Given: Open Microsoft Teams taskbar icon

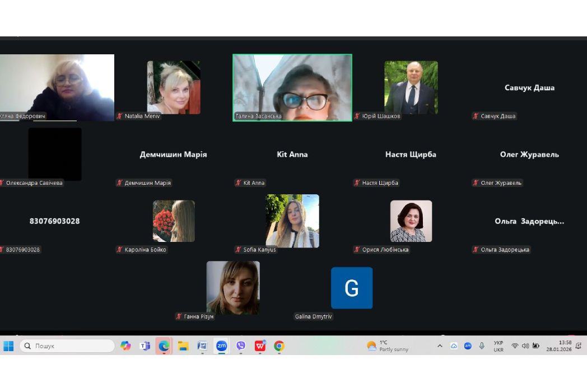Looking at the screenshot, I should point(145,346).
